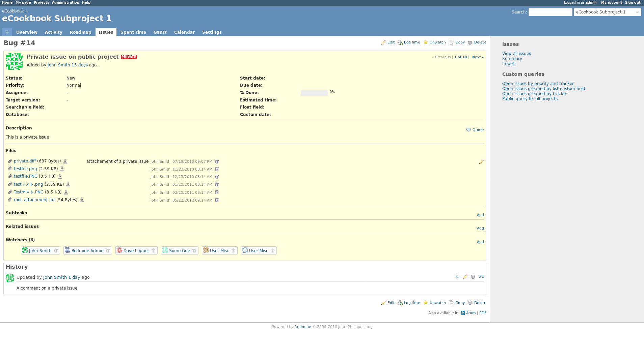Open sidebar Summary link
Screen dimensions: 644x361
click(x=512, y=59)
